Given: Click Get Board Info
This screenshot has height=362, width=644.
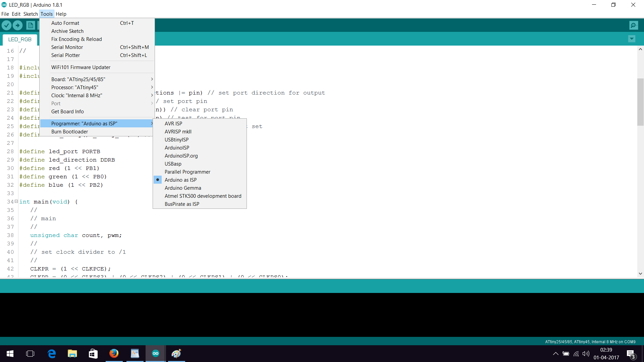Looking at the screenshot, I should coord(97,112).
